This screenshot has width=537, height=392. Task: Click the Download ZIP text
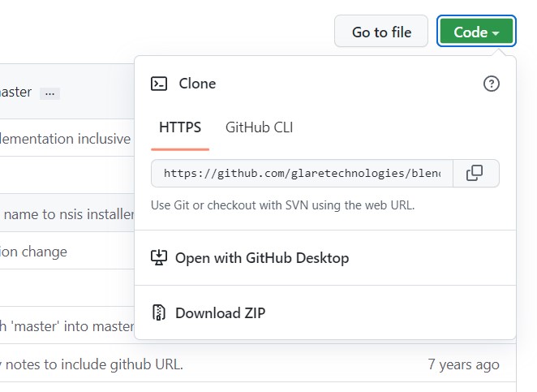(220, 312)
